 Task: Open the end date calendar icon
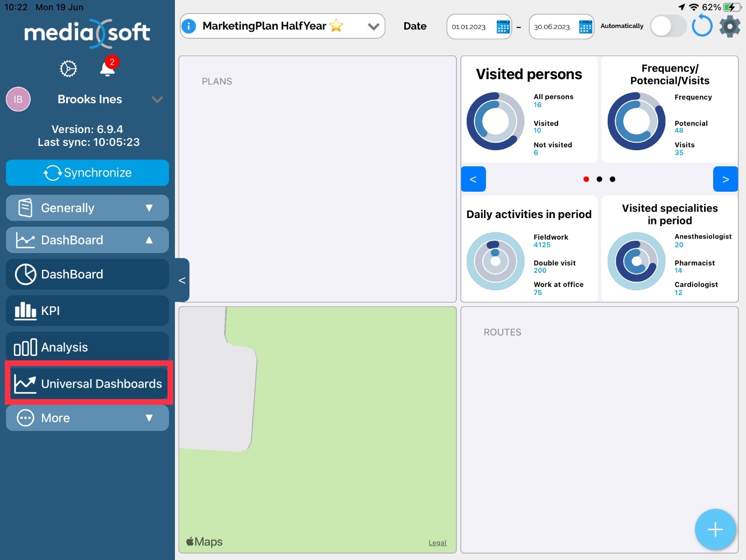click(x=585, y=27)
